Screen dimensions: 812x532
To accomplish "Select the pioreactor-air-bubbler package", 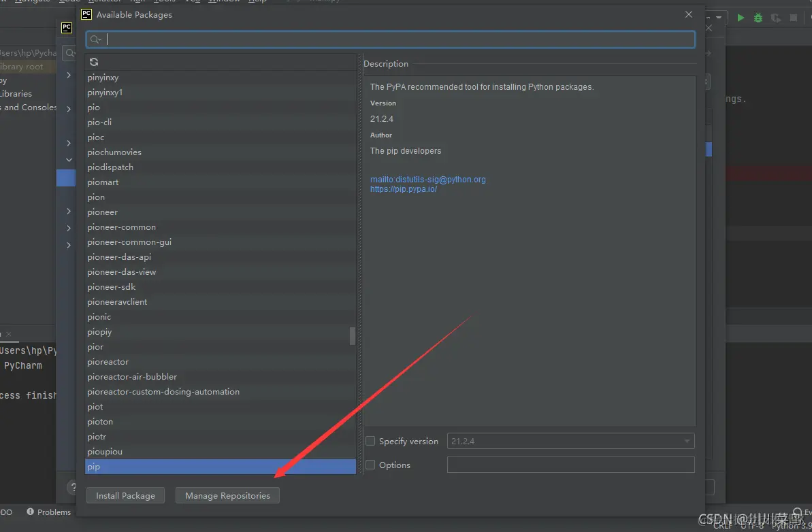I will tap(221, 378).
